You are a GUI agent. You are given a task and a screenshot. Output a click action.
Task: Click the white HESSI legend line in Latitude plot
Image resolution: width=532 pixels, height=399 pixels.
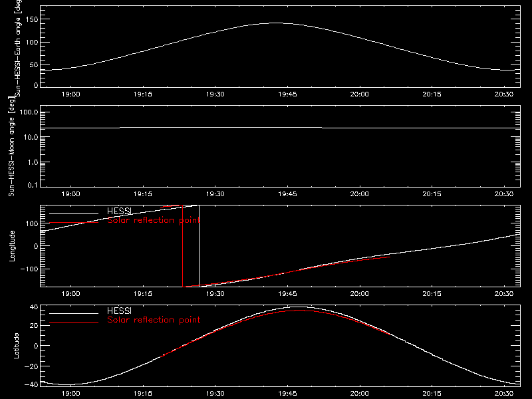click(74, 313)
